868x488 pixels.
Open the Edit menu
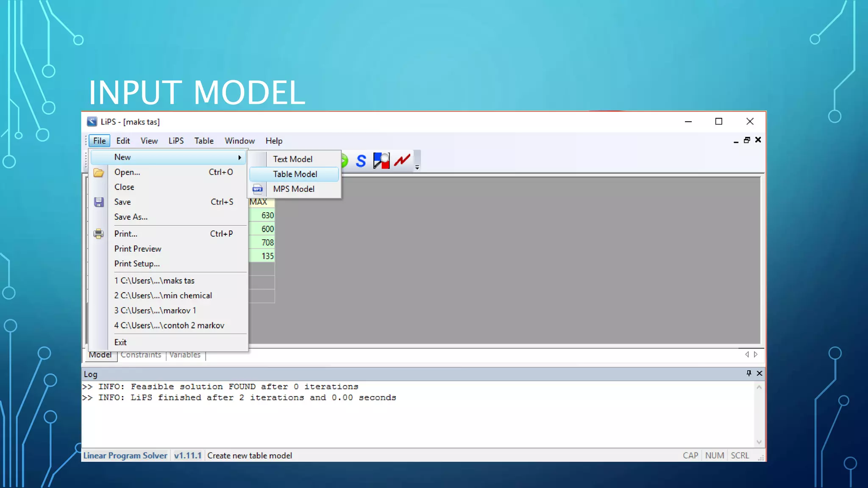coord(123,141)
